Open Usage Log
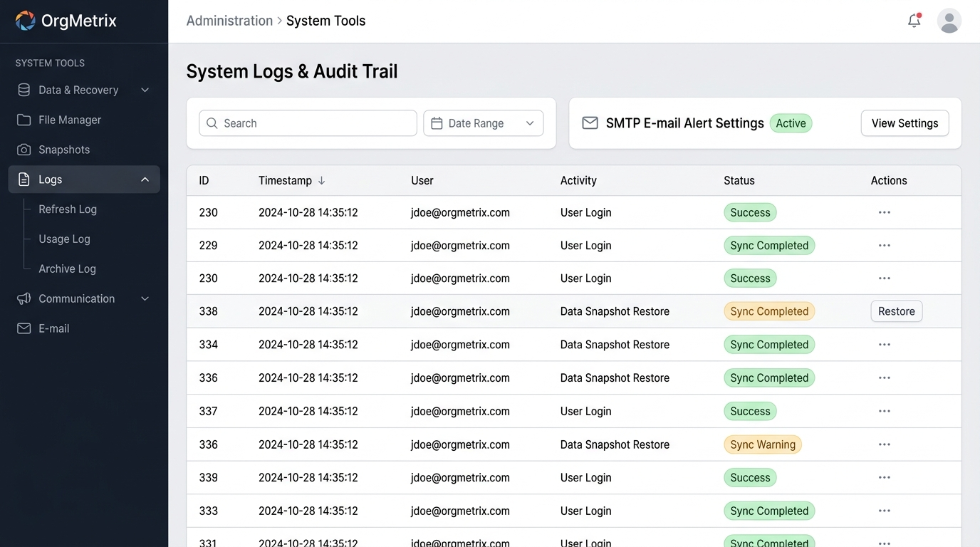This screenshot has width=980, height=547. pyautogui.click(x=64, y=239)
